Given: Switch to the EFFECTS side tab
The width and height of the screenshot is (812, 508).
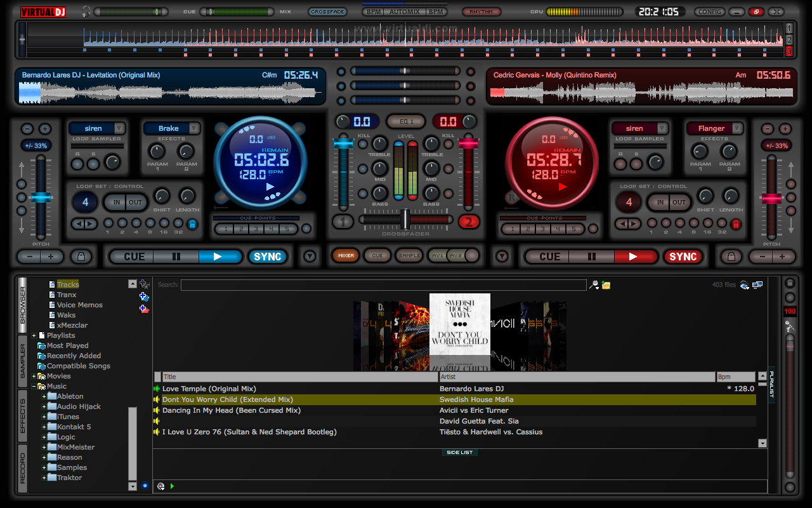Looking at the screenshot, I should coord(23,417).
